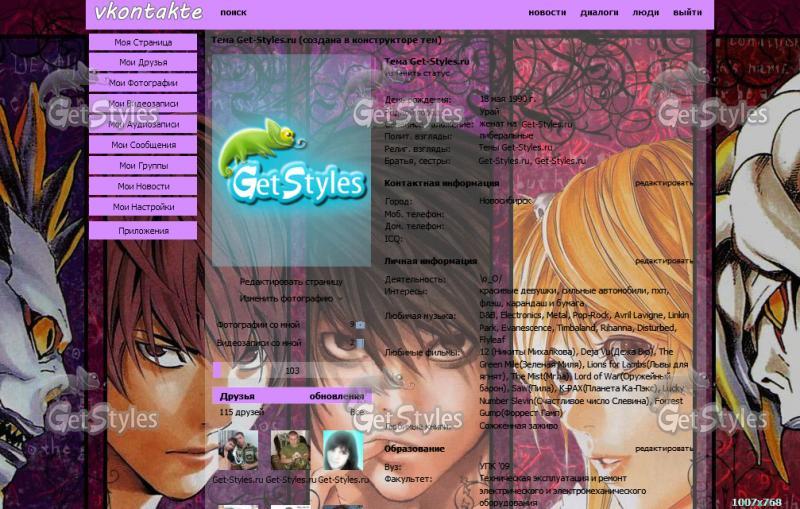Screen dimensions: 800x509
Task: Go to новости in the top bar
Action: 547,12
